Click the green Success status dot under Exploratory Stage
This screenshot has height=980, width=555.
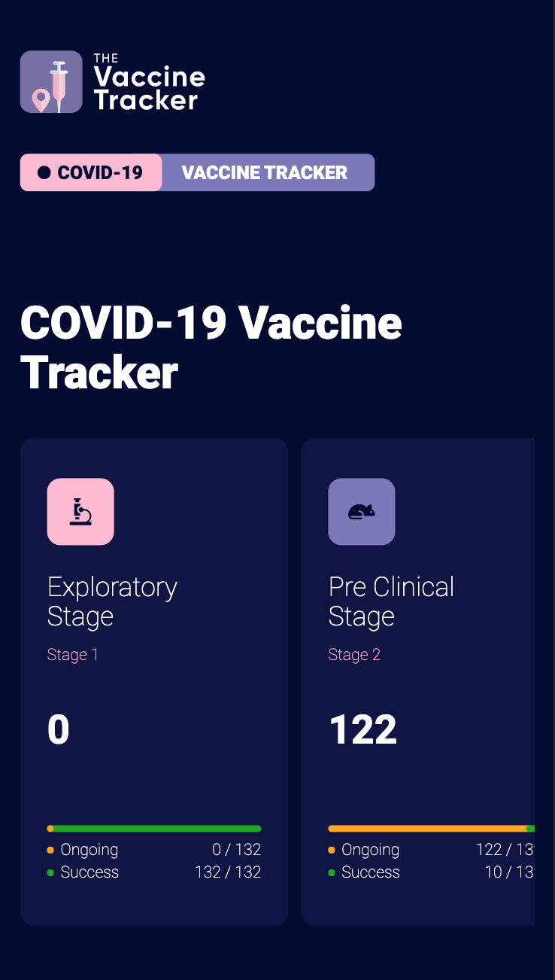(50, 872)
